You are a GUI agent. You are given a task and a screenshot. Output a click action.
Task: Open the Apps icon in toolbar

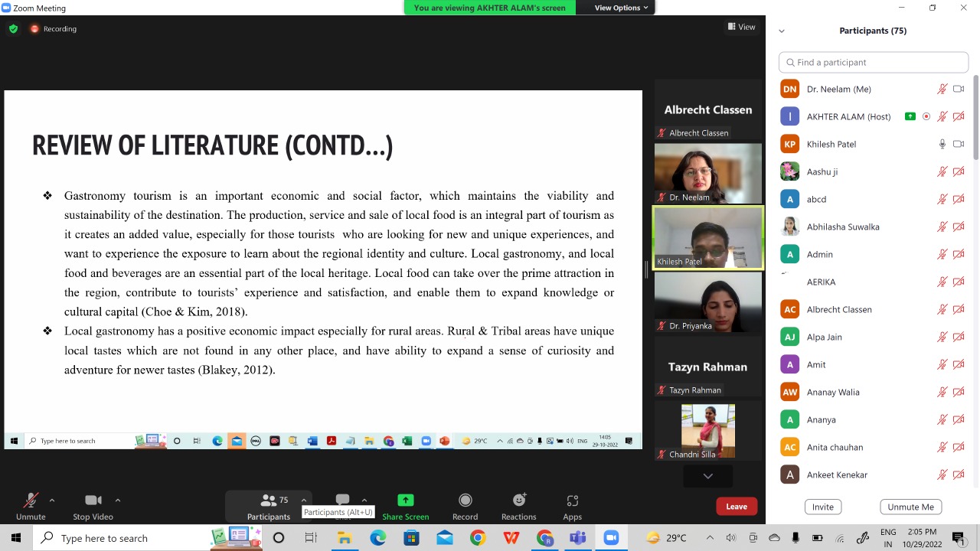[572, 500]
